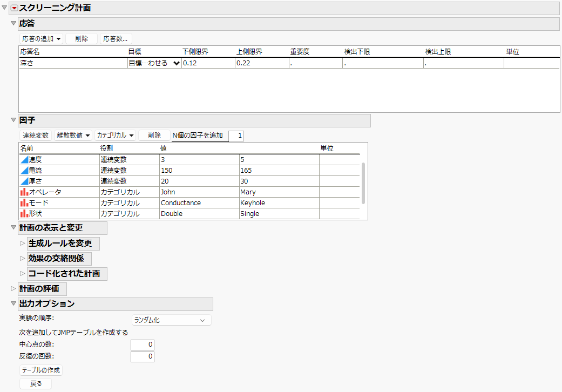This screenshot has width=562, height=392.
Task: Collapse the 因子 section
Action: 13,120
